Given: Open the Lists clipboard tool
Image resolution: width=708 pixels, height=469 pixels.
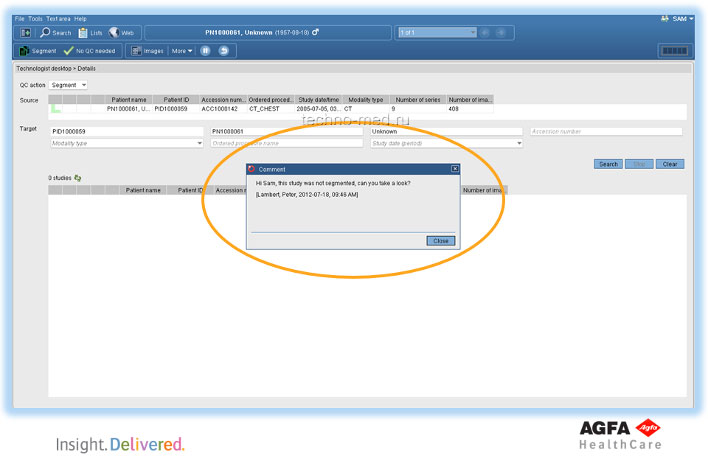Looking at the screenshot, I should 91,33.
